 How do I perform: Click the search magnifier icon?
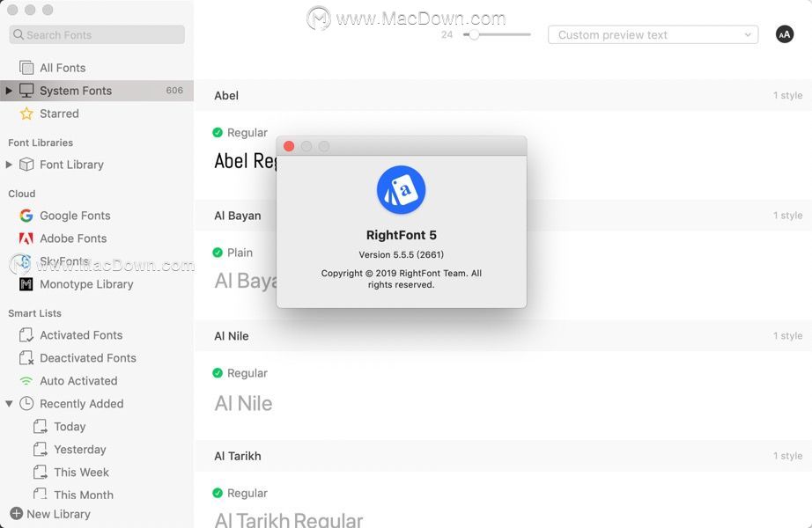point(18,34)
